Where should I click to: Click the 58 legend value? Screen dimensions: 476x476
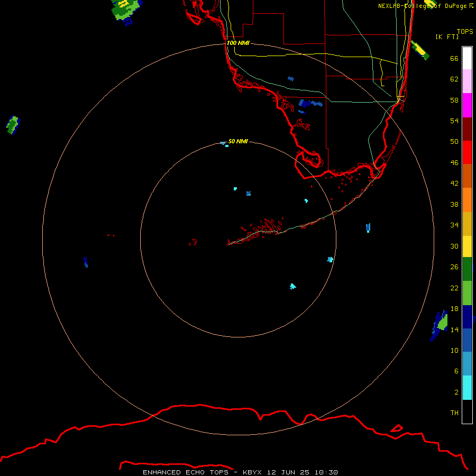point(454,100)
